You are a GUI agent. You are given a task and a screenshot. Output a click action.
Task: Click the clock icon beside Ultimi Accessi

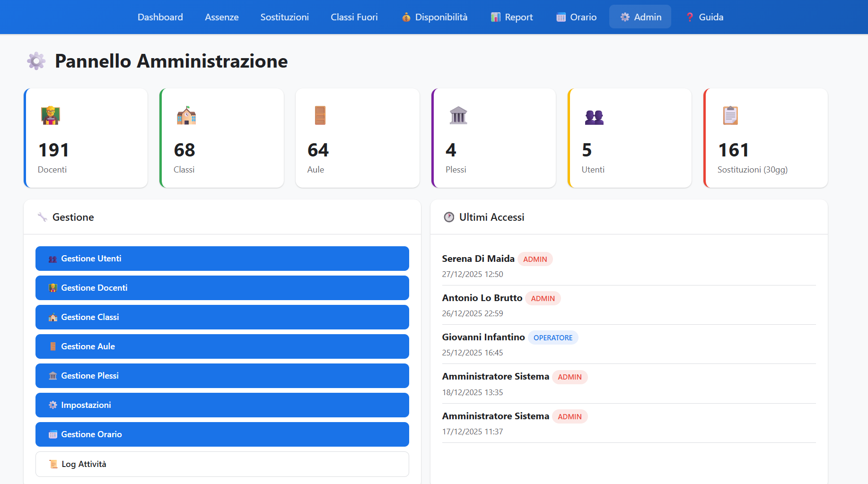tap(449, 217)
